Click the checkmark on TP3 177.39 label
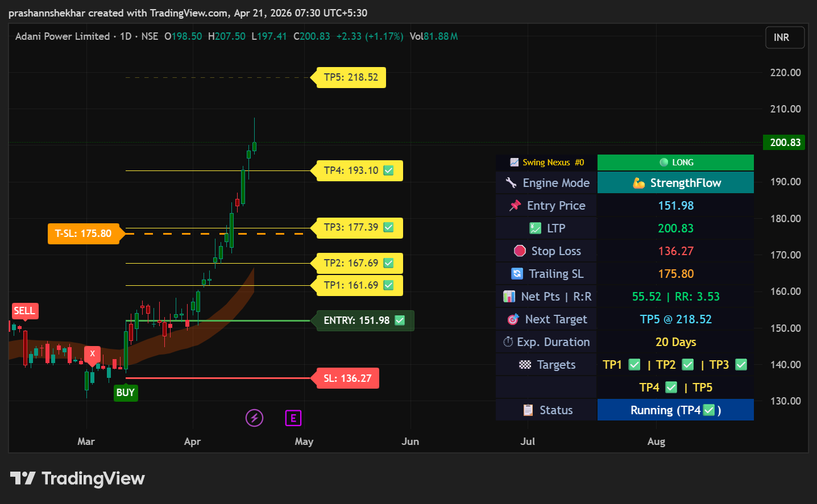Viewport: 817px width, 504px height. click(388, 227)
